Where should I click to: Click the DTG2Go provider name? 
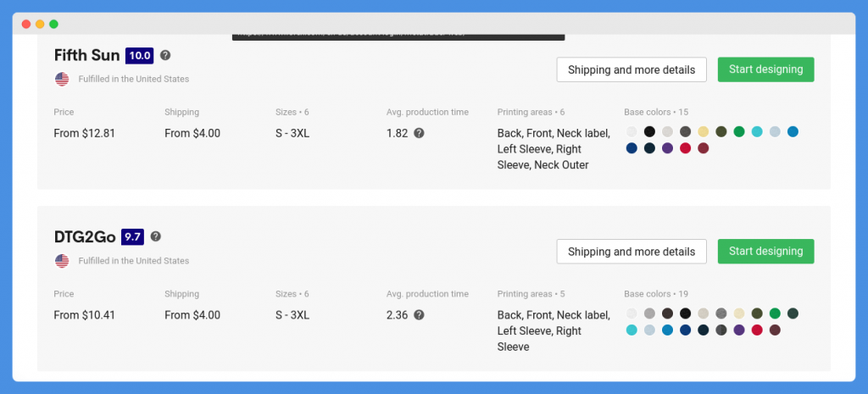pyautogui.click(x=85, y=237)
